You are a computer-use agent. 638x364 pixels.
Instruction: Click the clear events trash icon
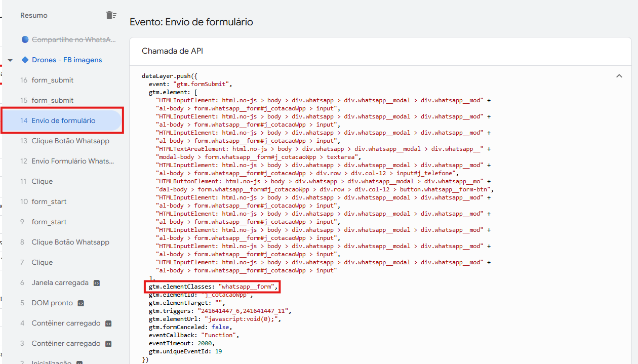(111, 15)
